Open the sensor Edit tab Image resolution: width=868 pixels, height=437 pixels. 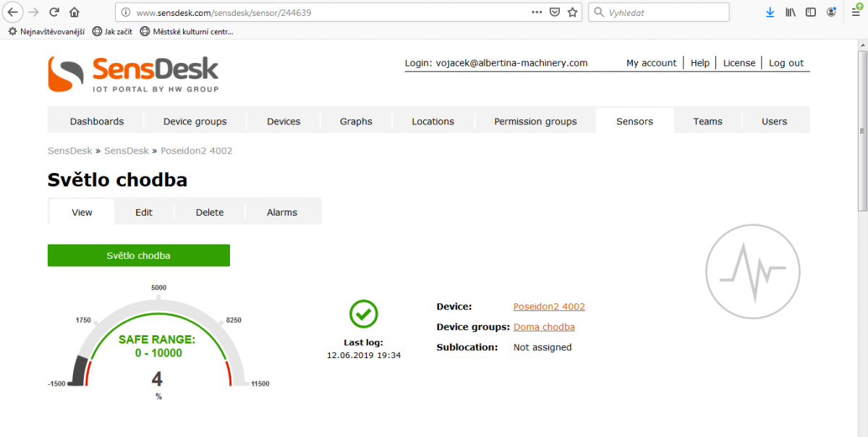(144, 212)
